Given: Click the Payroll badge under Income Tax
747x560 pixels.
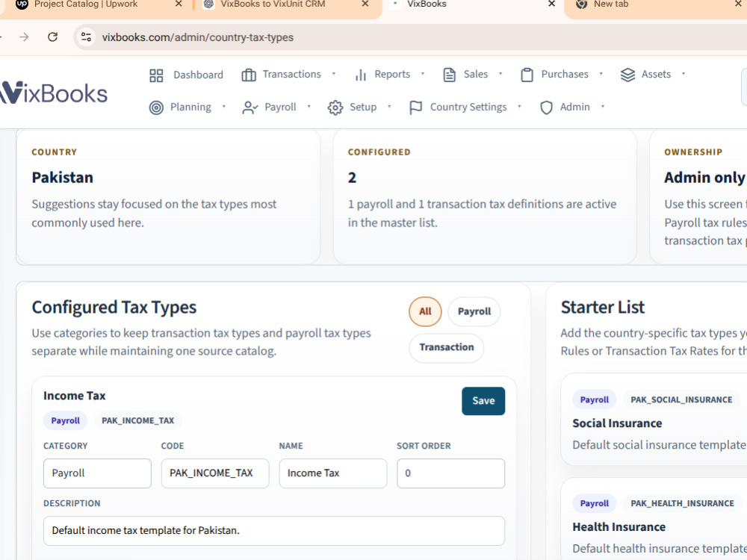Looking at the screenshot, I should click(x=65, y=421).
